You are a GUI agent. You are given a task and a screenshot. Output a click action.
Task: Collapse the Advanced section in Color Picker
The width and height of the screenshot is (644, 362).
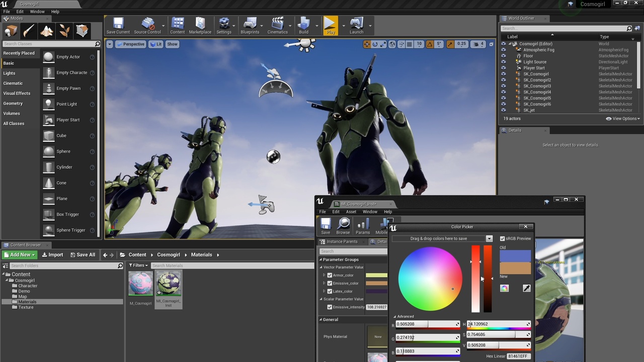pos(395,317)
